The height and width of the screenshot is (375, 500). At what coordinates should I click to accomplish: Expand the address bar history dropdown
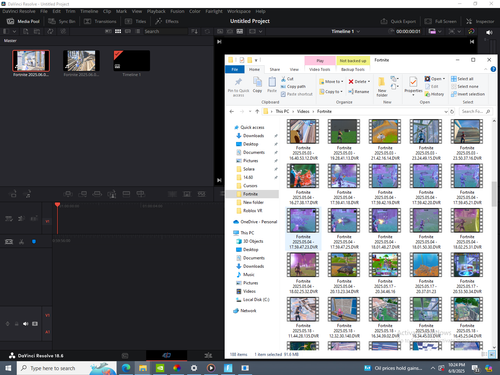click(x=446, y=111)
